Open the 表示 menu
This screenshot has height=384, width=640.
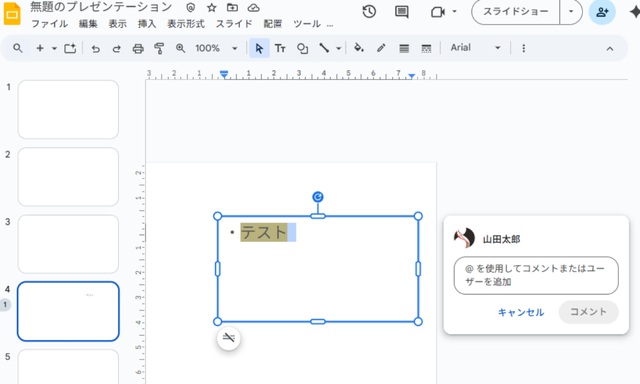[x=118, y=24]
